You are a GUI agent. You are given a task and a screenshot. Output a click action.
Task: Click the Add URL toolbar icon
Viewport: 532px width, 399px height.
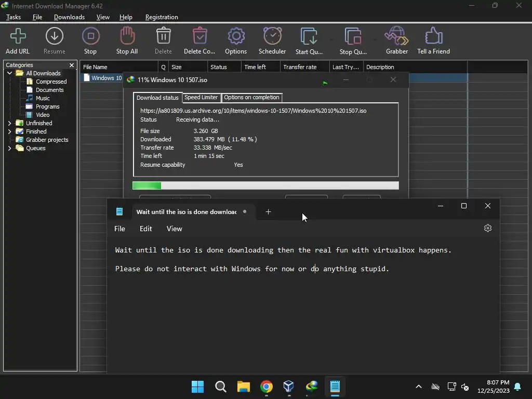point(18,36)
